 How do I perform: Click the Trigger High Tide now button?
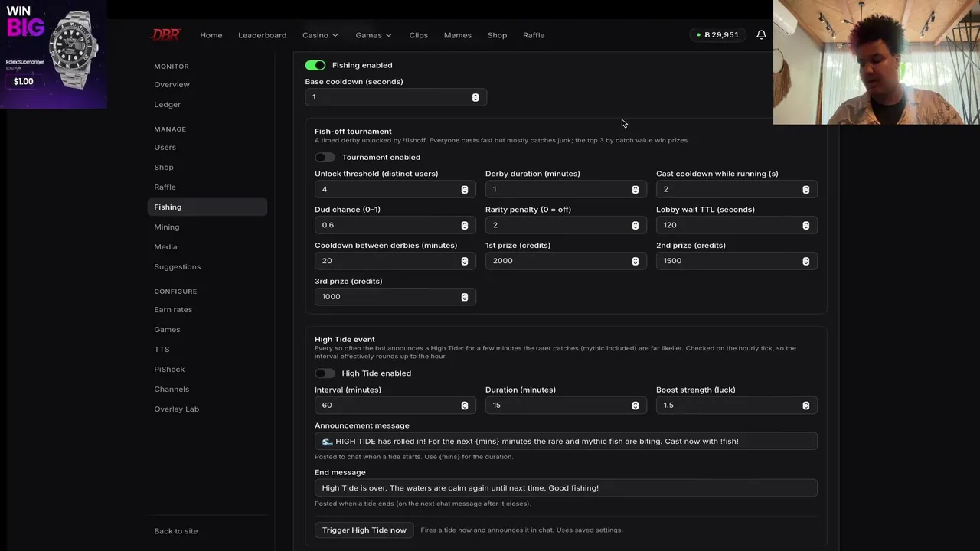pyautogui.click(x=364, y=530)
